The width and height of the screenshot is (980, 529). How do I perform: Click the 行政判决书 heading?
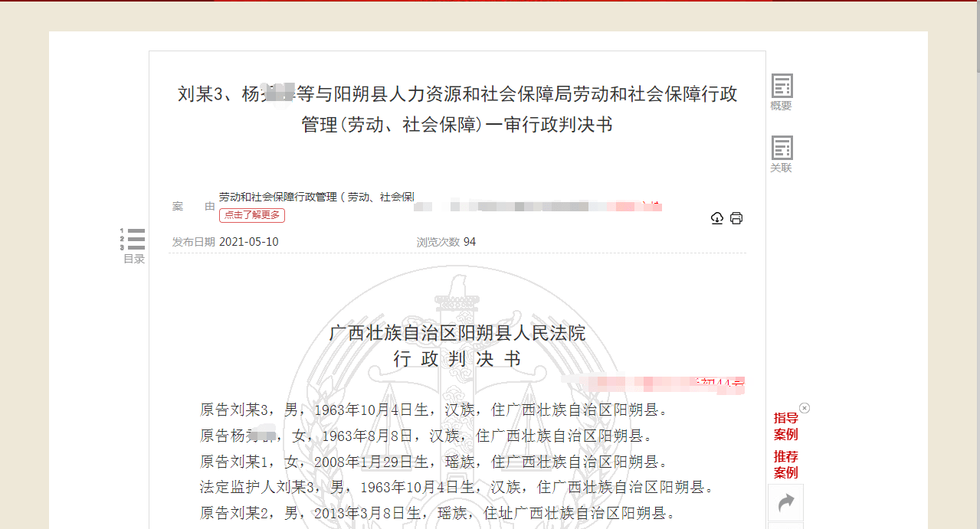coord(457,358)
